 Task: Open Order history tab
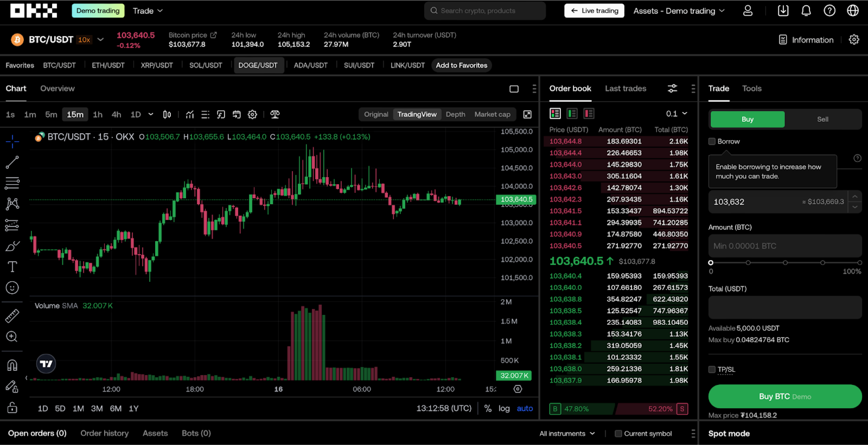click(105, 433)
